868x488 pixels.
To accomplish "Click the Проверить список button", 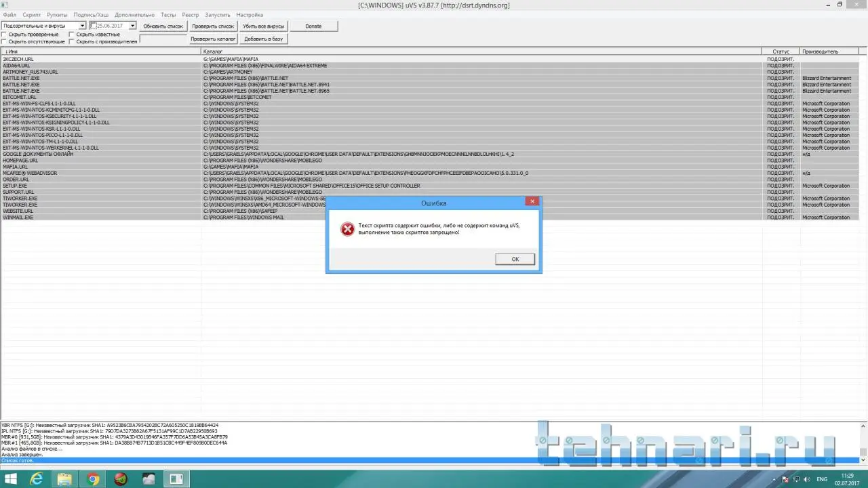I will [x=213, y=26].
